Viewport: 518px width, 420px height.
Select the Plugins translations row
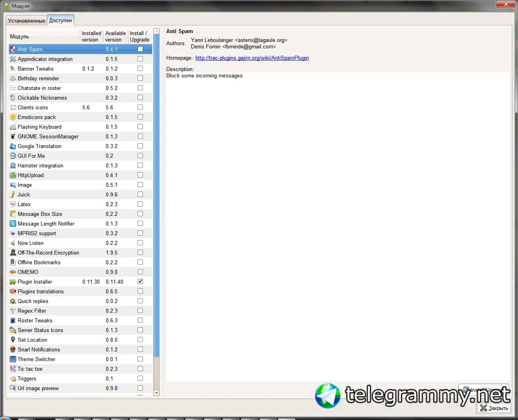click(80, 291)
